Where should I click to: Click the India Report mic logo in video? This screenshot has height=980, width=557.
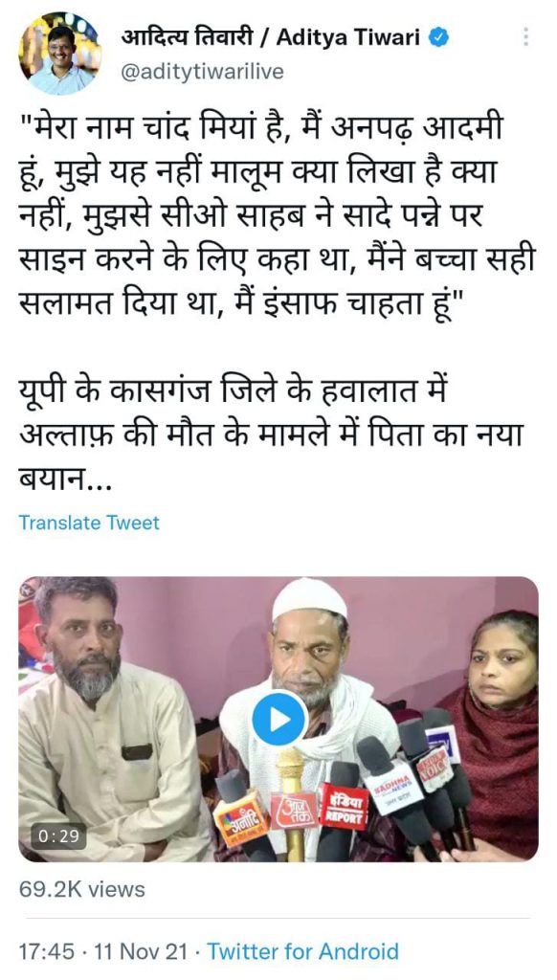pos(344,806)
